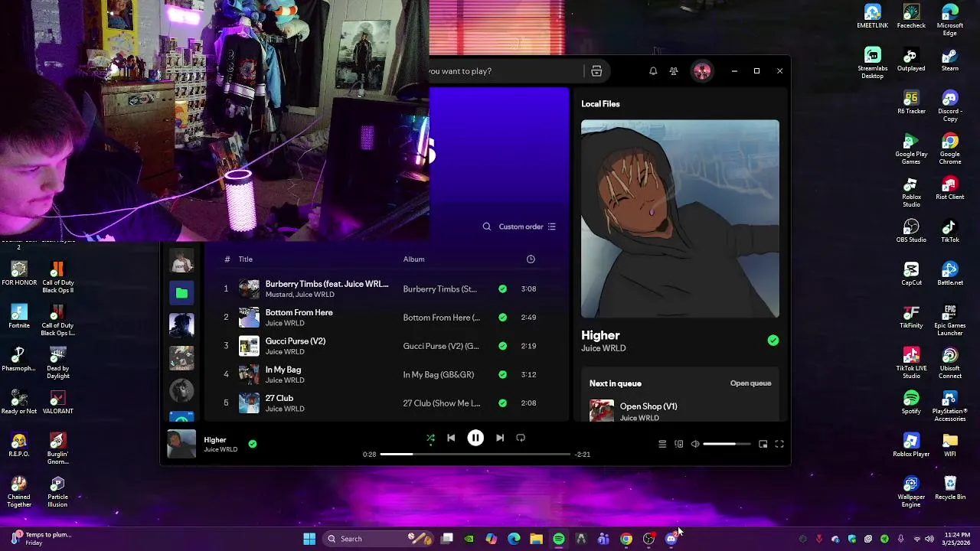Toggle saved checkmark on Bottom From Here row
Viewport: 980px width, 551px height.
point(502,318)
